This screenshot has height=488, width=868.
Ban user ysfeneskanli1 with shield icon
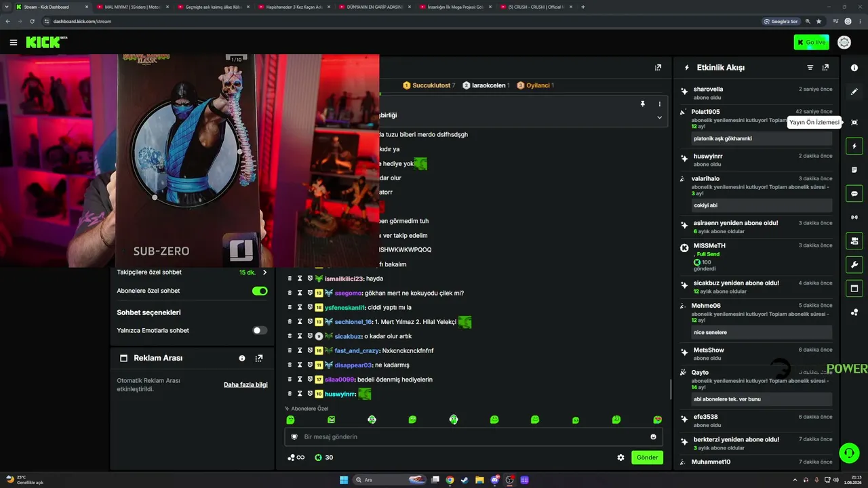[310, 308]
